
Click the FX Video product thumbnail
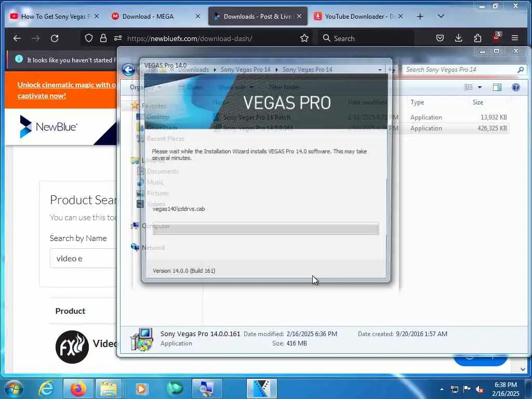[x=72, y=347]
